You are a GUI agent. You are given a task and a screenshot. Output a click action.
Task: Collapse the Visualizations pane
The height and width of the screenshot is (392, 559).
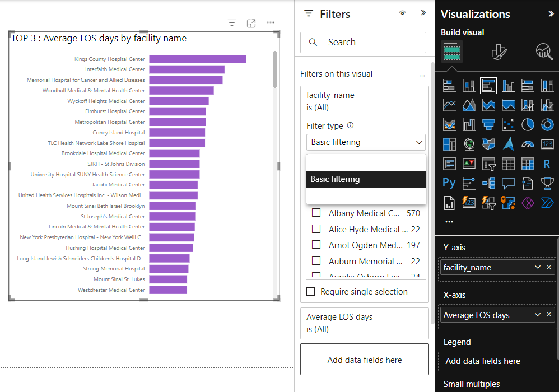[551, 14]
